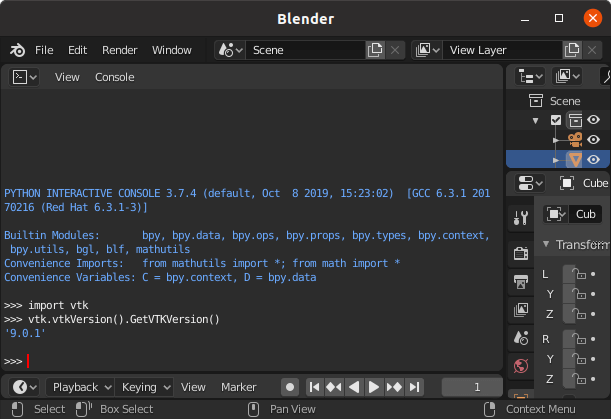Collapse the Transform panel
The height and width of the screenshot is (419, 611).
point(546,244)
